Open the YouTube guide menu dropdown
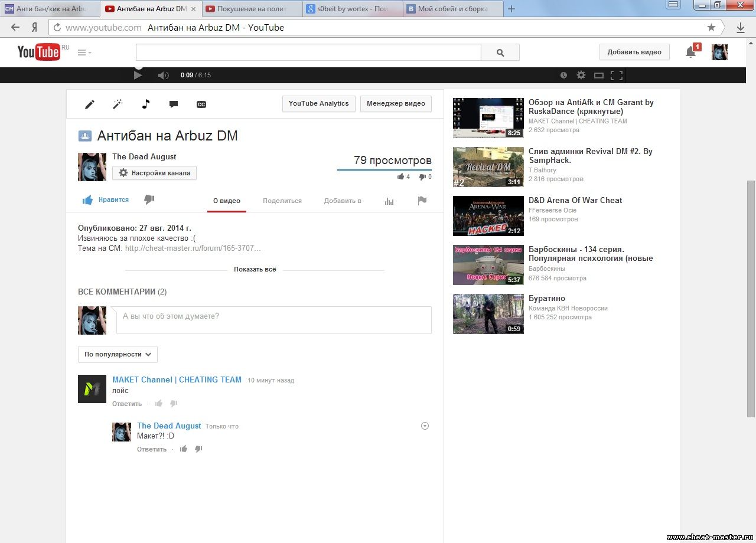 click(x=84, y=53)
